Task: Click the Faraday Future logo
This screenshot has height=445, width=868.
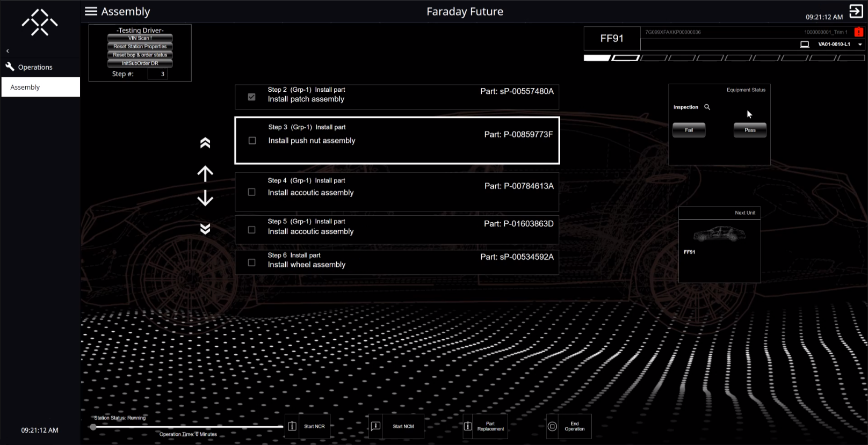Action: click(x=40, y=22)
